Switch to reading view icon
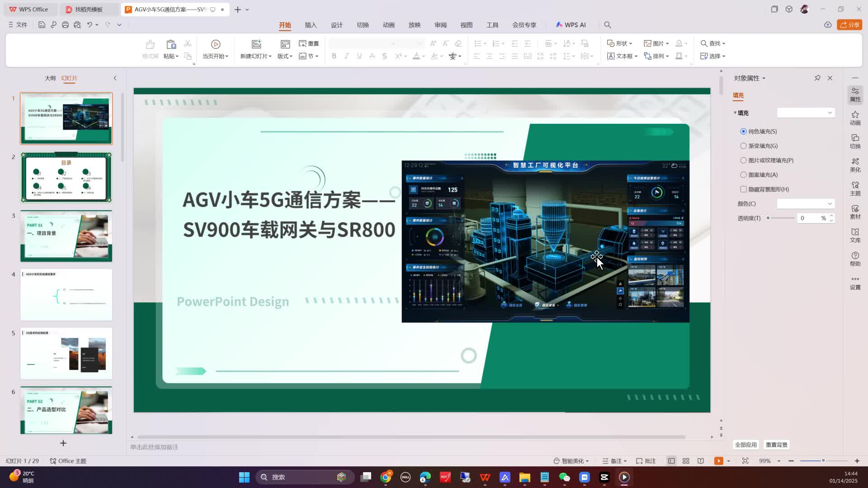Image resolution: width=868 pixels, height=488 pixels. pyautogui.click(x=700, y=461)
